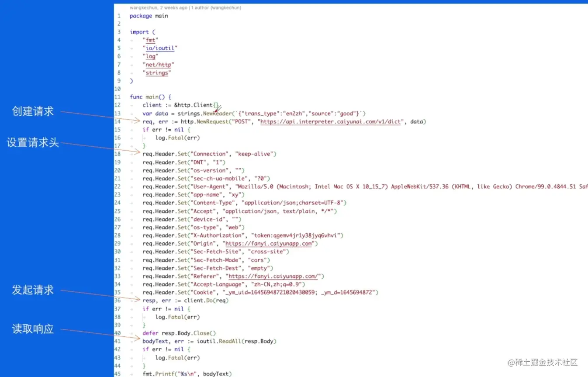Select the "net/http" import string
Image resolution: width=588 pixels, height=377 pixels.
point(159,65)
